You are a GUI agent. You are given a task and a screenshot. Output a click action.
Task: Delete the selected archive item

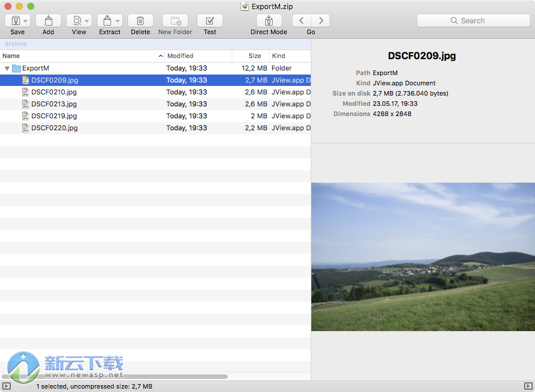pyautogui.click(x=140, y=20)
